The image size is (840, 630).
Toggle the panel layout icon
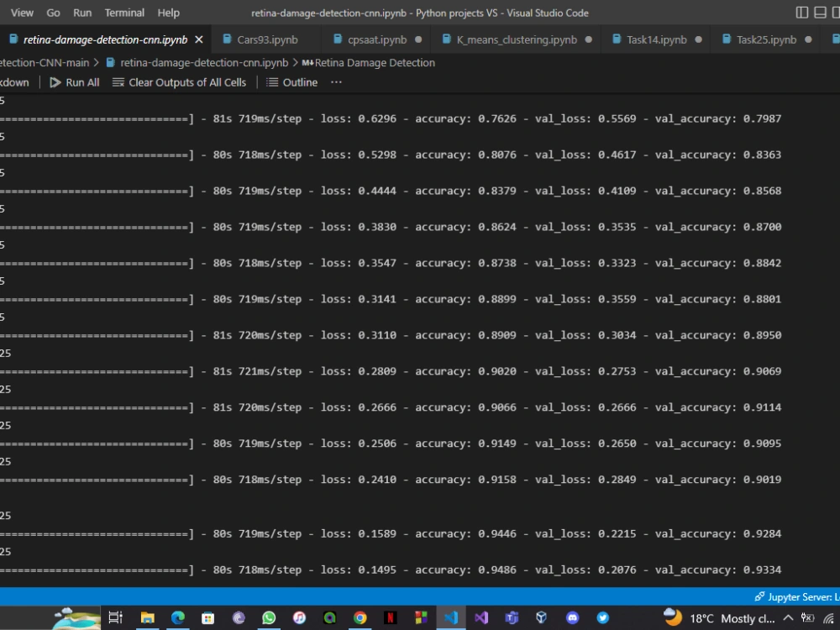coord(820,13)
